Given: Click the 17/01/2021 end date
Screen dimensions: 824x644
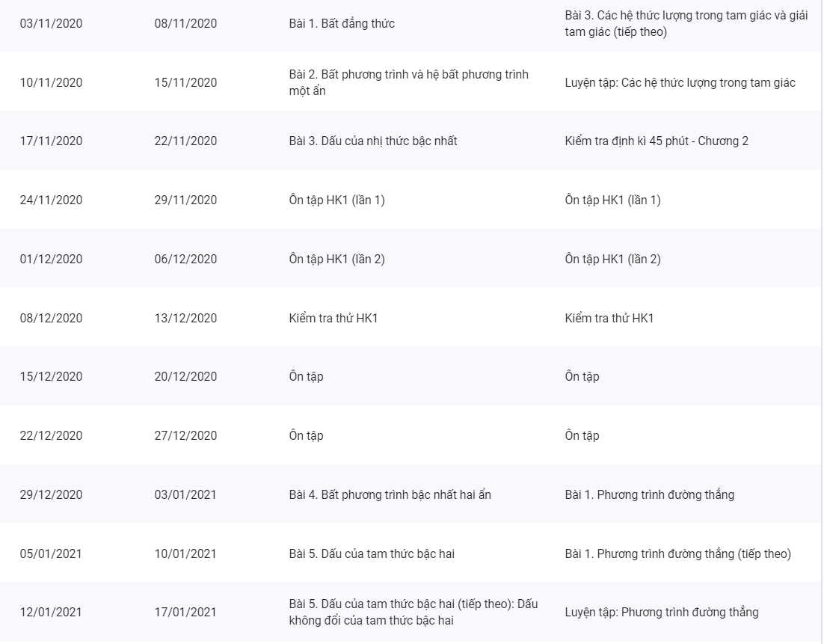Looking at the screenshot, I should tap(185, 612).
